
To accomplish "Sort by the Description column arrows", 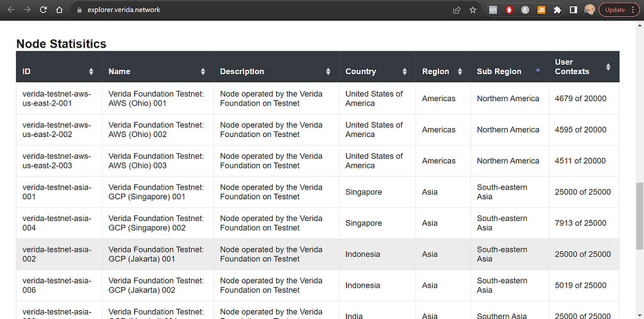I will tap(328, 72).
